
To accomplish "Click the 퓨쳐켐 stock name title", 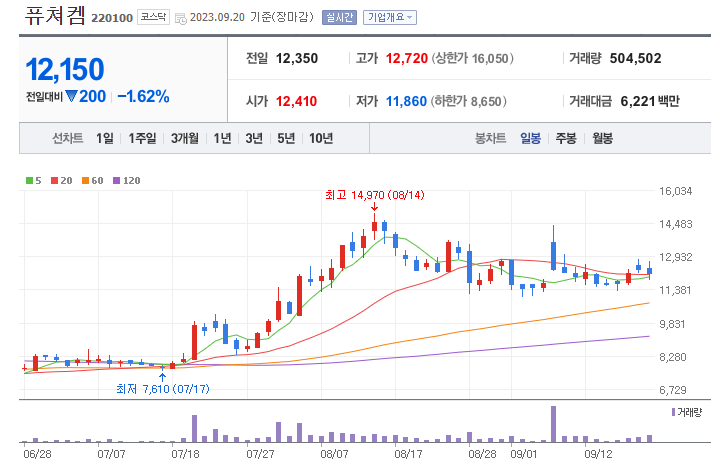I will pyautogui.click(x=55, y=15).
